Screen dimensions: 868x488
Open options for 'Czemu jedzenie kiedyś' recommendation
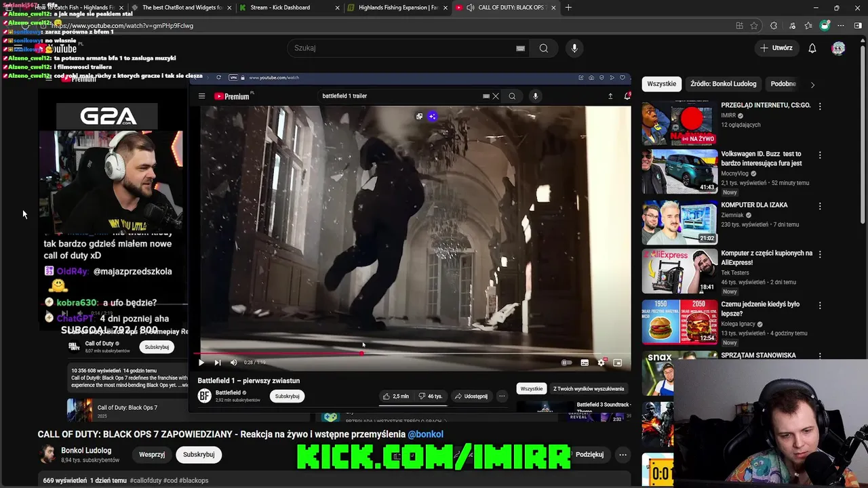[820, 305]
